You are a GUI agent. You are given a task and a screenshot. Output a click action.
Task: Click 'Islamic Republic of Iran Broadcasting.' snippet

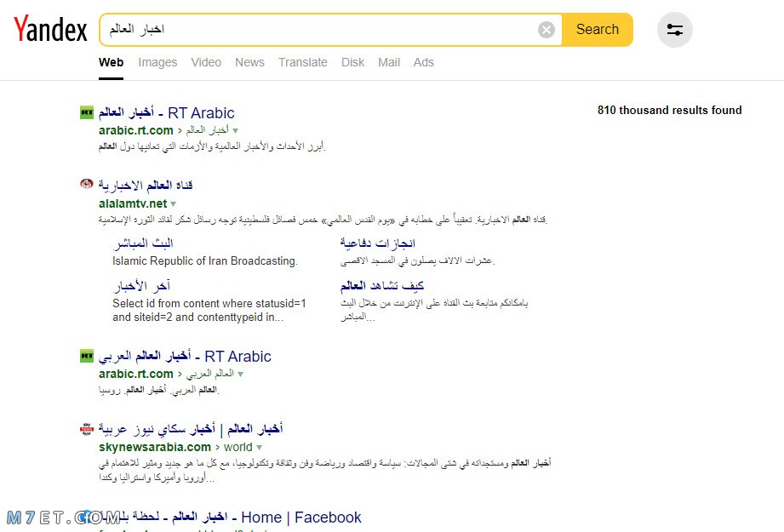tap(205, 261)
